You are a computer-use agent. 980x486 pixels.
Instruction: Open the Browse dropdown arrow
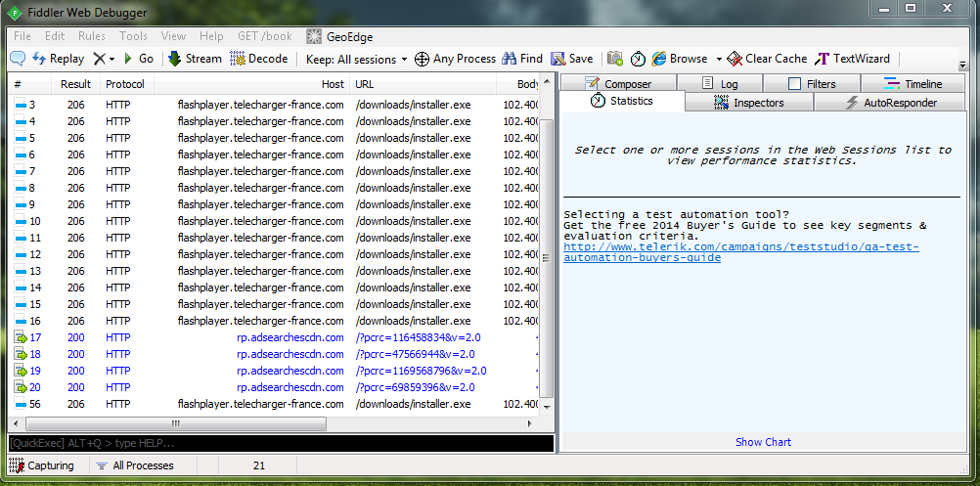[x=719, y=60]
